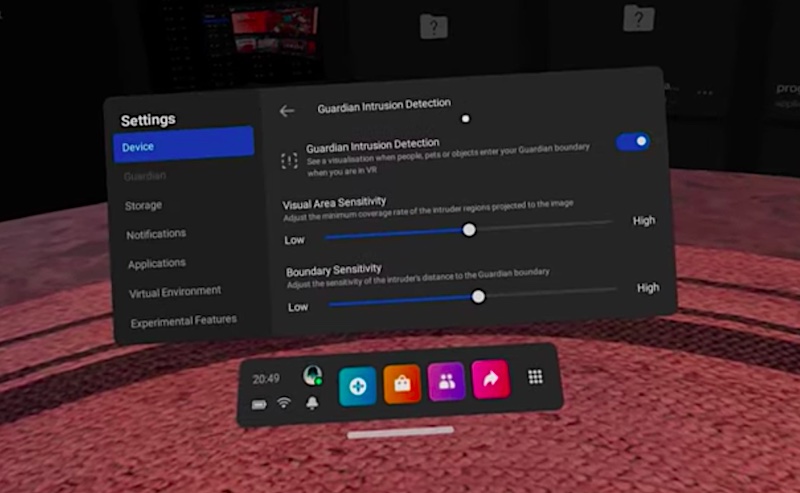Screen dimensions: 800x493
Task: Click the Settings panel title
Action: pos(148,119)
